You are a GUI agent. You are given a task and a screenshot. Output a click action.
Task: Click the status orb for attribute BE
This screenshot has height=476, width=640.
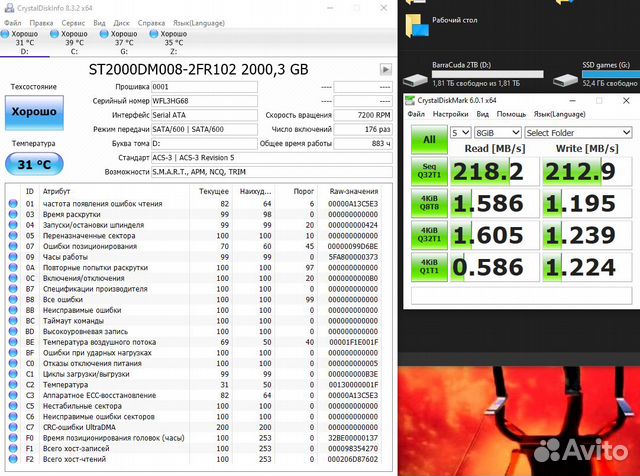(13, 342)
